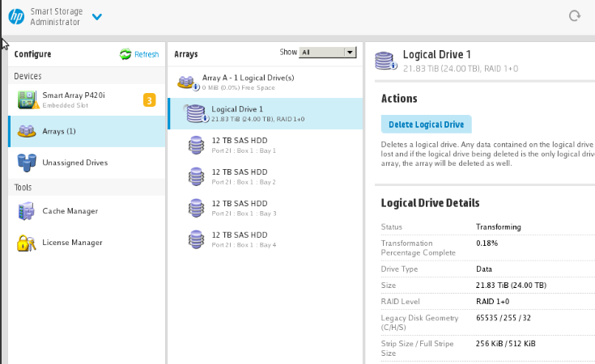Screen dimensions: 595x364
Task: Click the Configure panel title
Action: pyautogui.click(x=32, y=54)
